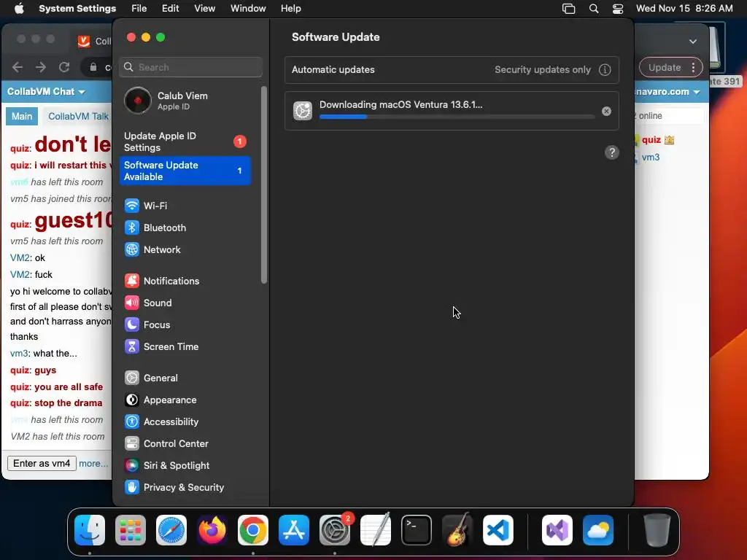
Task: Open Visual Studio from the Dock
Action: click(557, 530)
